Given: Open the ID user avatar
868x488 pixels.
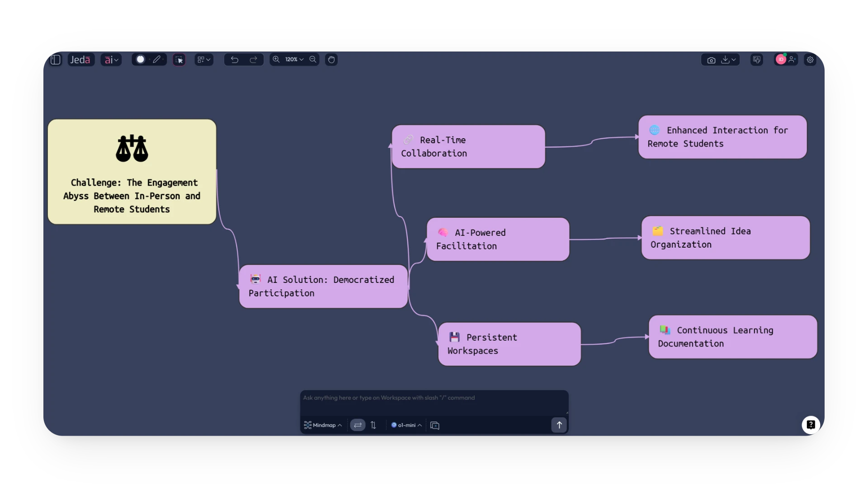Looking at the screenshot, I should pos(781,59).
